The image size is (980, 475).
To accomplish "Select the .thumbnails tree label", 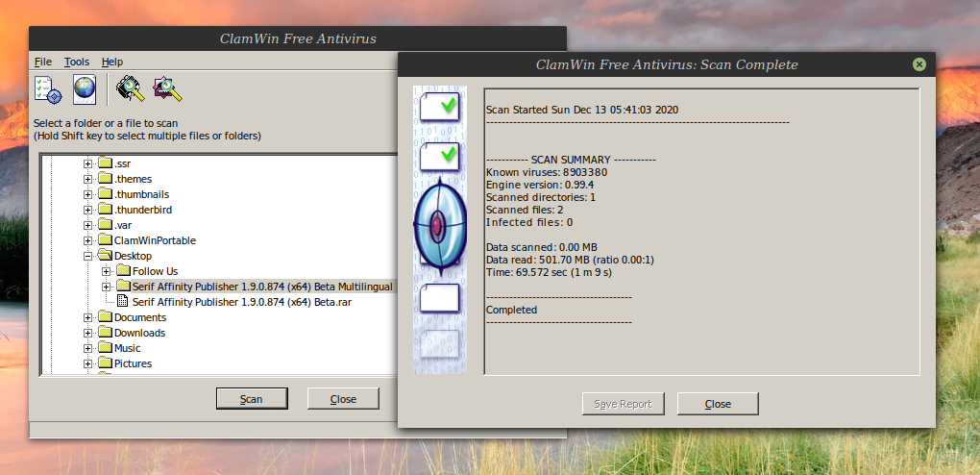I will pos(142,194).
